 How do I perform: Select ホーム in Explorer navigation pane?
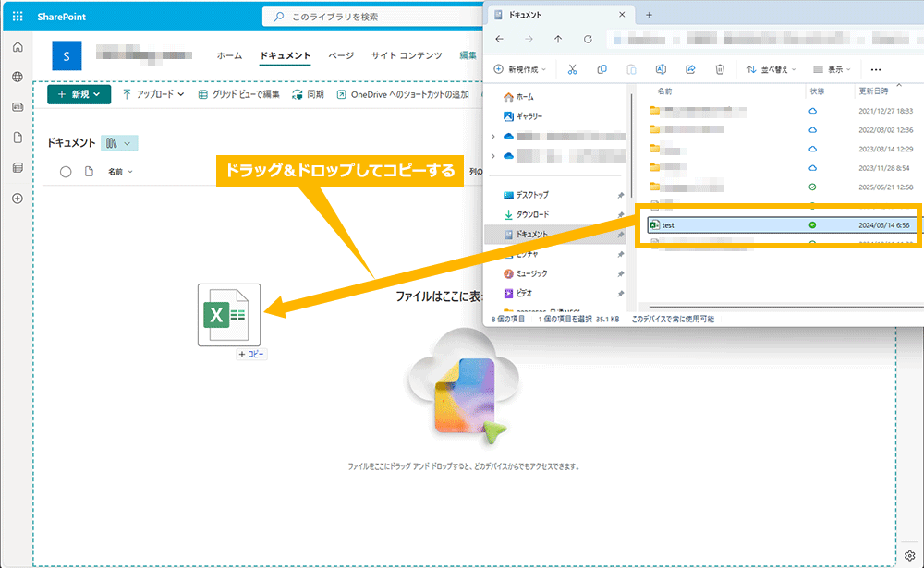click(x=518, y=97)
